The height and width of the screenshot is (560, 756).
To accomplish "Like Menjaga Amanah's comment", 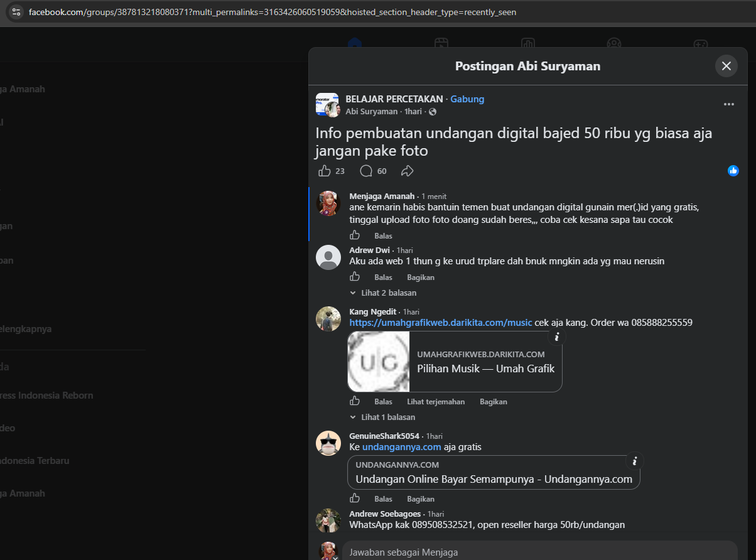I will pos(355,235).
